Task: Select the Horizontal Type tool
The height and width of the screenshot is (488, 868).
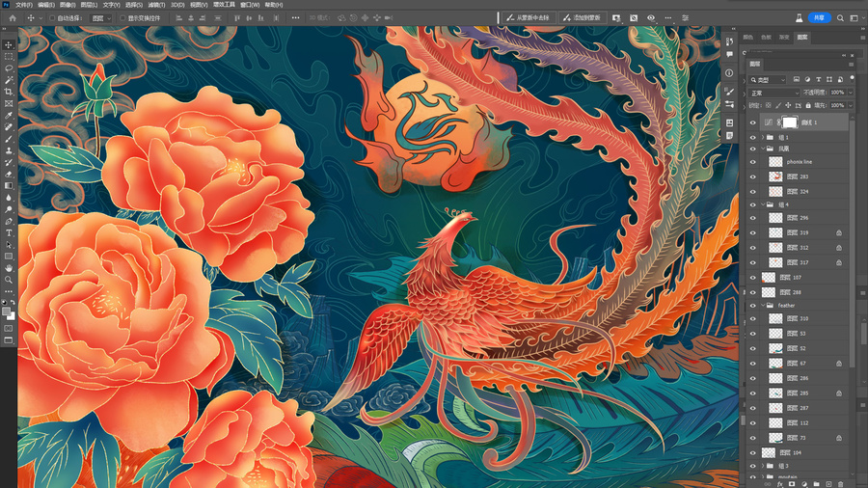Action: pyautogui.click(x=9, y=233)
